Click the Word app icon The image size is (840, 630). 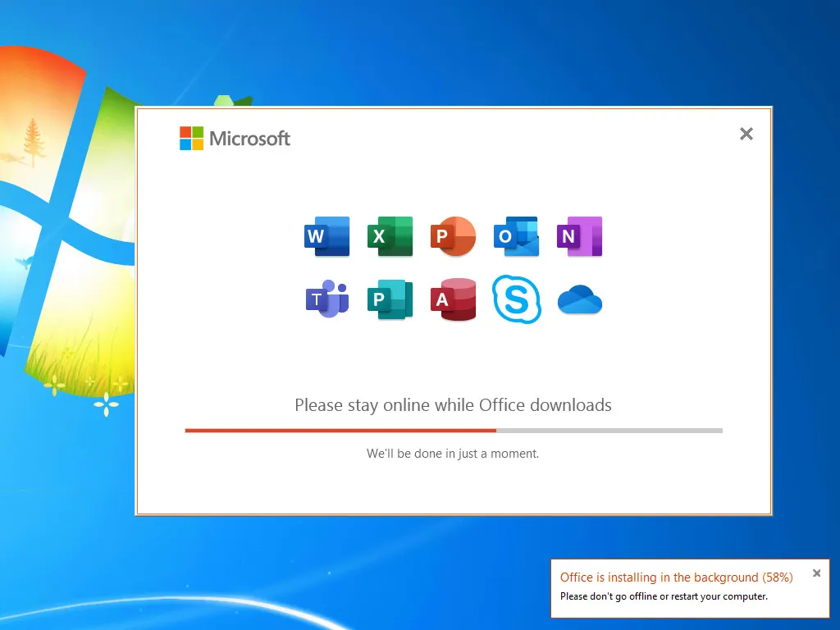(x=326, y=236)
